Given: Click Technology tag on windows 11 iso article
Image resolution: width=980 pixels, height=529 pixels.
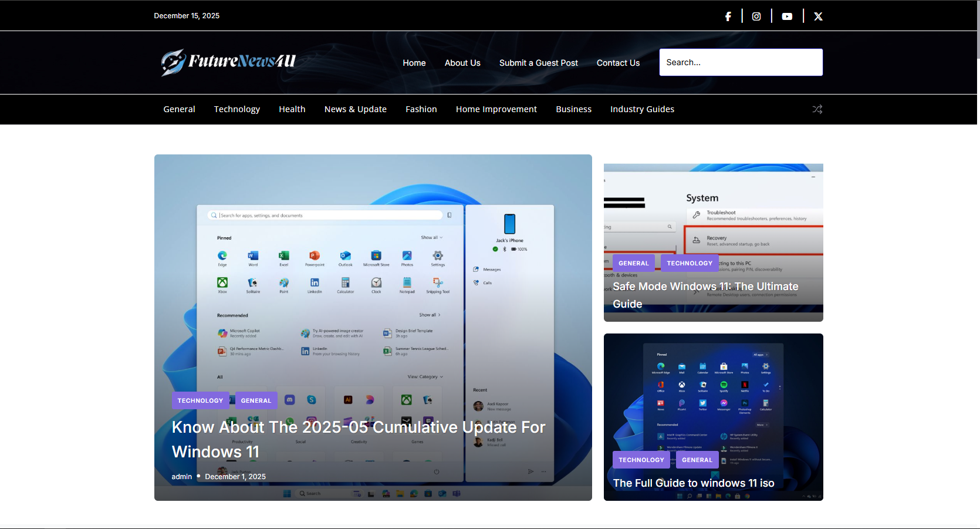Looking at the screenshot, I should click(x=641, y=460).
